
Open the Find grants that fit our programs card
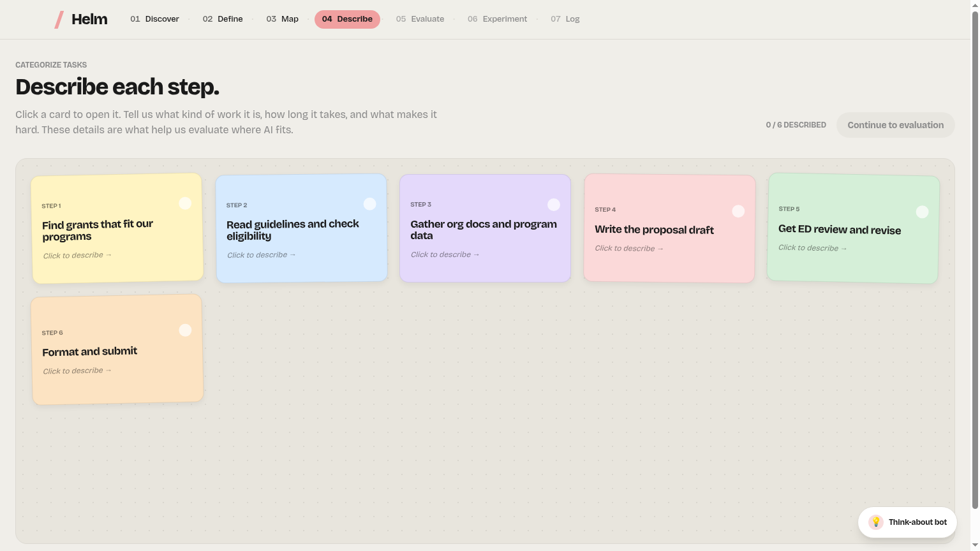pos(117,228)
